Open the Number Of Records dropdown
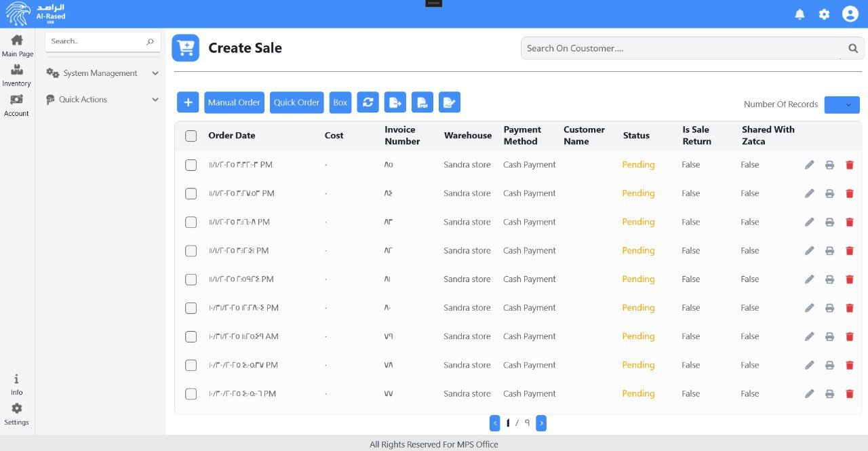Viewport: 868px width, 451px height. pyautogui.click(x=842, y=105)
